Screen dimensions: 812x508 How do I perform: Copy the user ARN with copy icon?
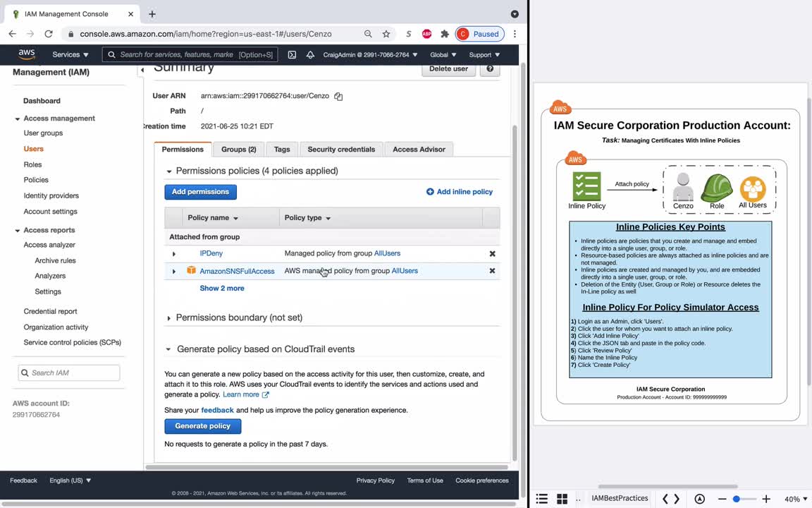(x=338, y=97)
